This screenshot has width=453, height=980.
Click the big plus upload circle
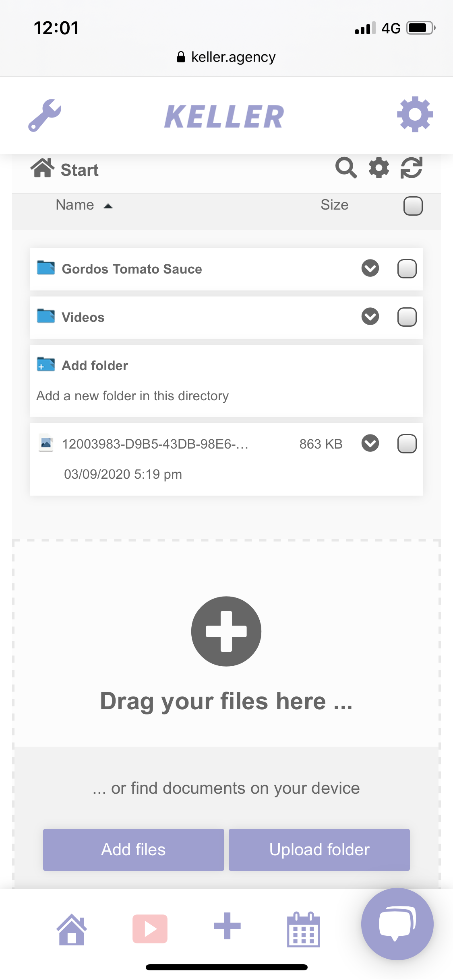point(226,631)
